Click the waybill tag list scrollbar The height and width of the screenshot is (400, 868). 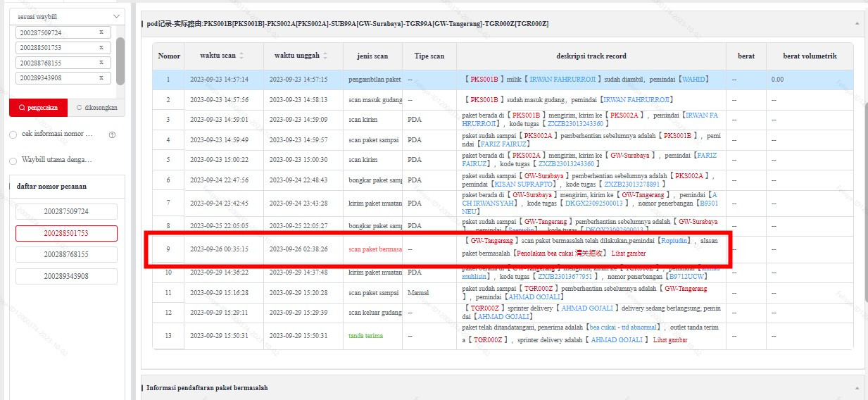coord(120,60)
